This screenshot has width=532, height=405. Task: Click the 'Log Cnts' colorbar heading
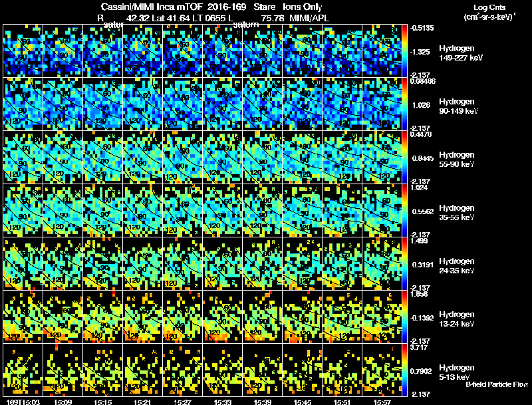[x=489, y=7]
